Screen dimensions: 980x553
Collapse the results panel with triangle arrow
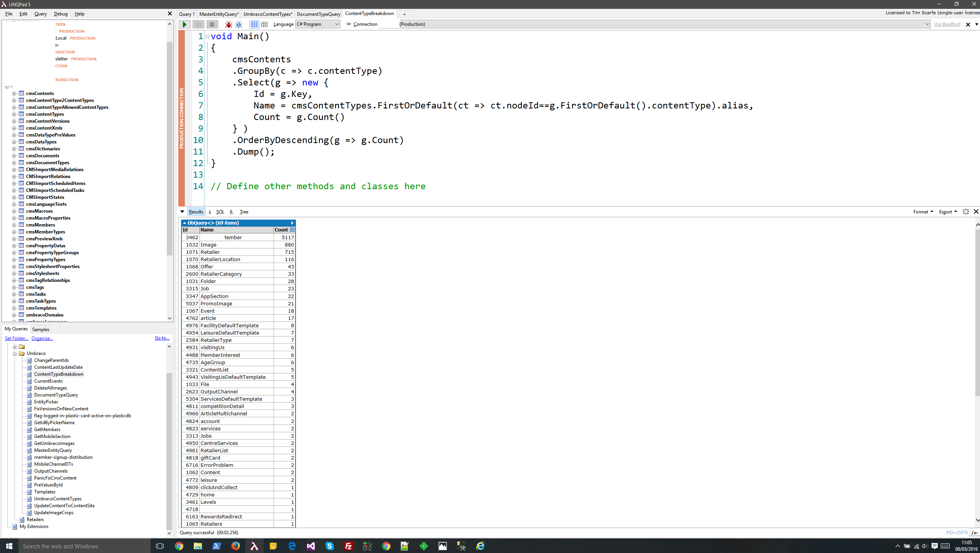[182, 212]
